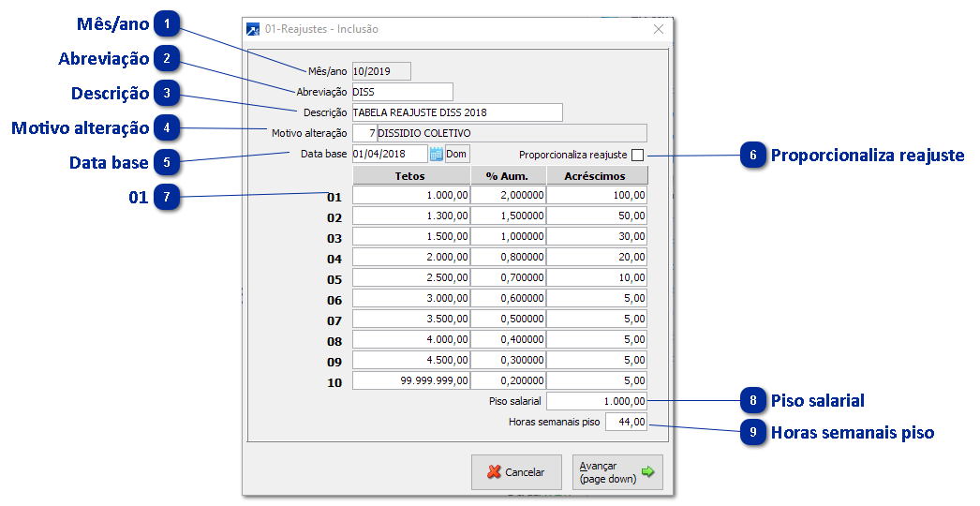Click callout marker number 9 badge
Screen dimensions: 980x506
pos(753,432)
